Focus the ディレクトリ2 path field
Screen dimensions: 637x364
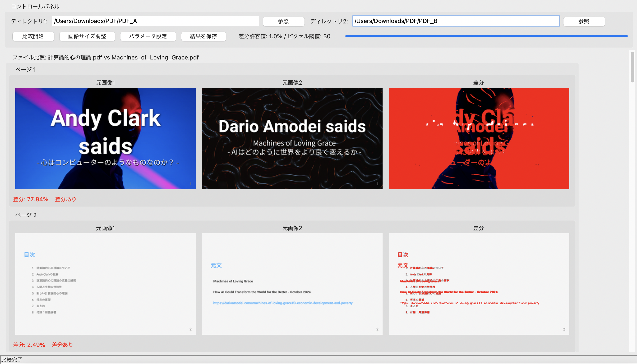tap(456, 21)
